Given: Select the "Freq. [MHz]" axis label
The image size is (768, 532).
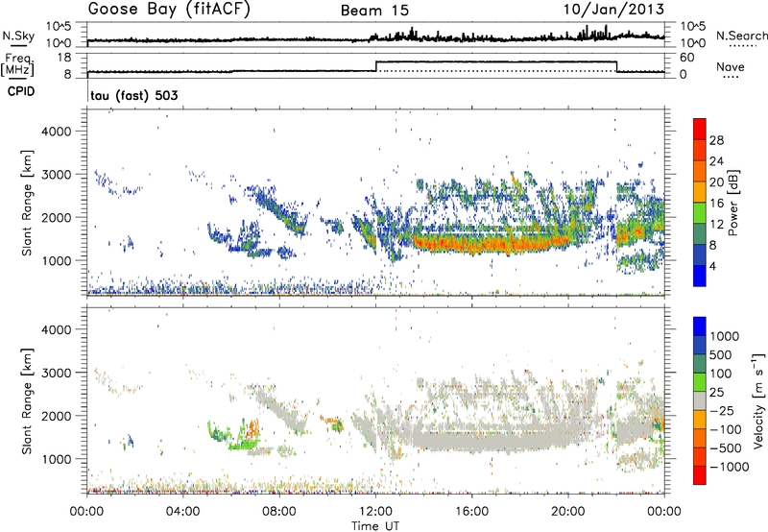Looking at the screenshot, I should pyautogui.click(x=17, y=65).
